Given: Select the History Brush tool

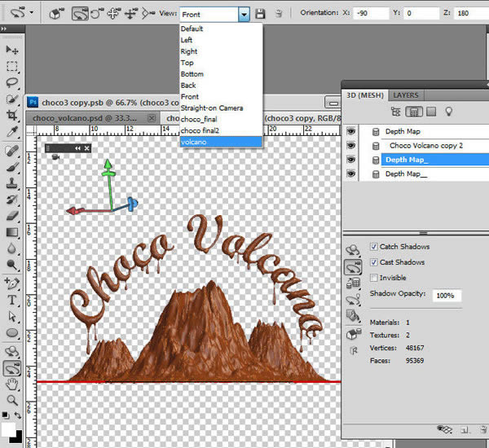Looking at the screenshot, I should click(x=12, y=200).
